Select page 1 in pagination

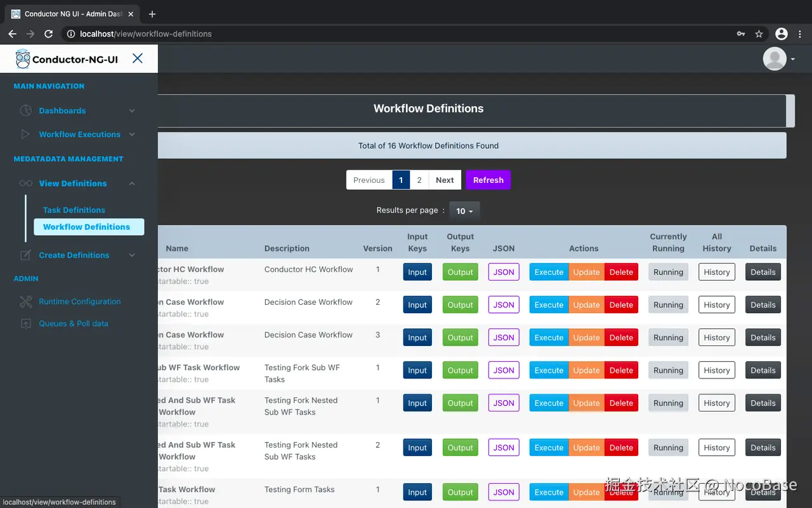click(401, 180)
